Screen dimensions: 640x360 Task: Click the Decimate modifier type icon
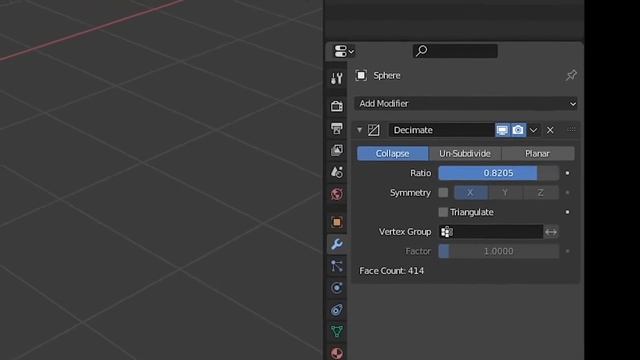(x=373, y=130)
